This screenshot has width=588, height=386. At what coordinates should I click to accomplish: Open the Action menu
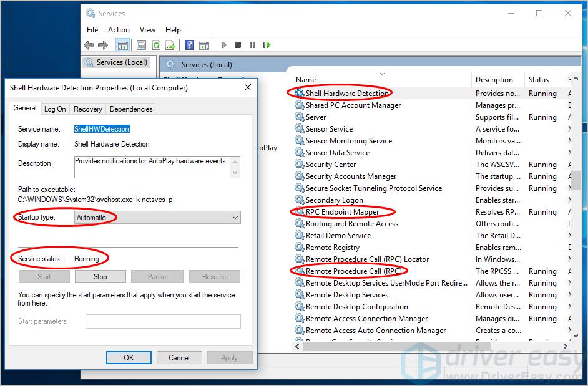click(119, 29)
